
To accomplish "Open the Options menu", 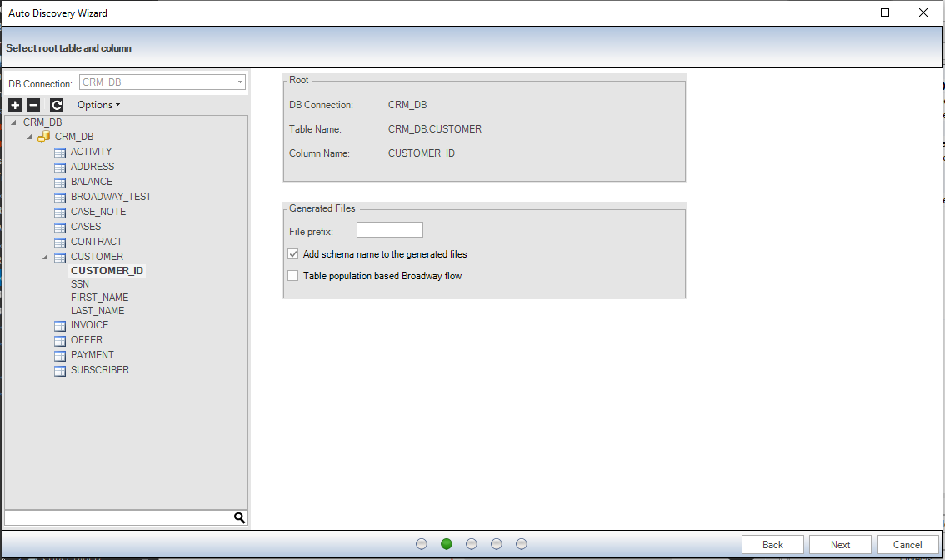I will 98,105.
